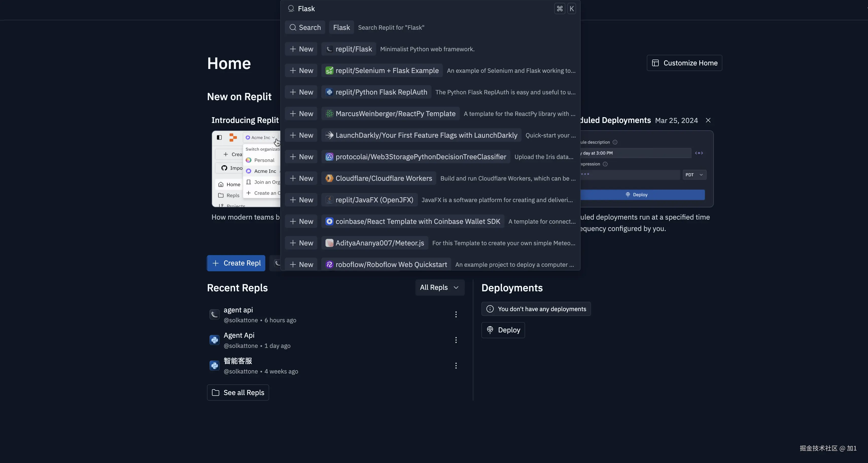Click the Selenium + Flask Example template icon
The height and width of the screenshot is (463, 868).
point(329,71)
